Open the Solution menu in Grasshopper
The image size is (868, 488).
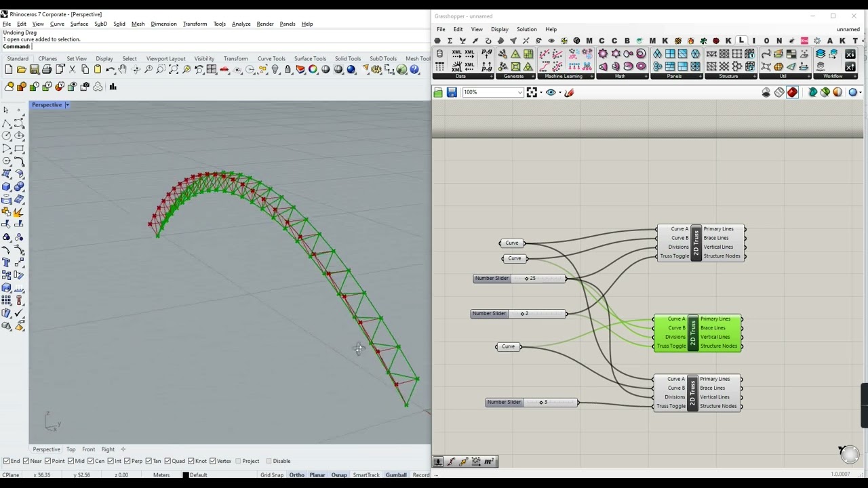[x=526, y=29]
